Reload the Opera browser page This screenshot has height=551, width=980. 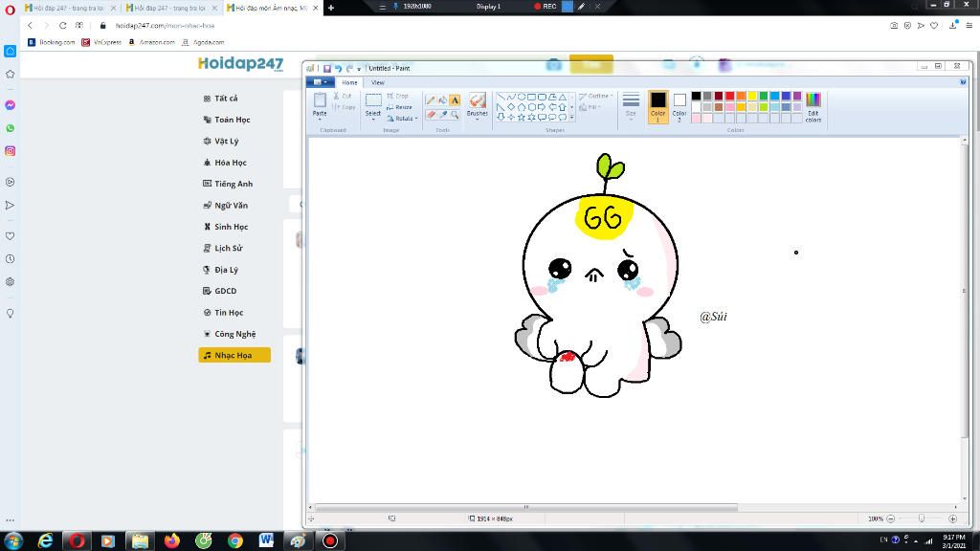tap(62, 26)
